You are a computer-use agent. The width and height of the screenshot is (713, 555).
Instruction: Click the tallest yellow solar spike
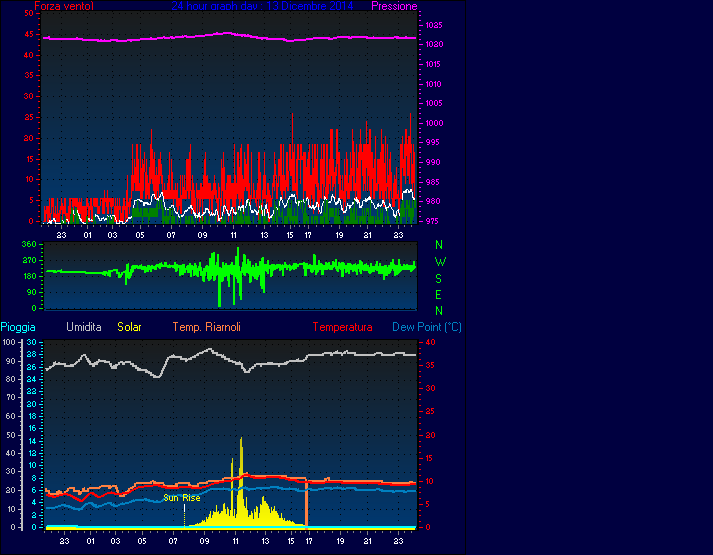241,482
